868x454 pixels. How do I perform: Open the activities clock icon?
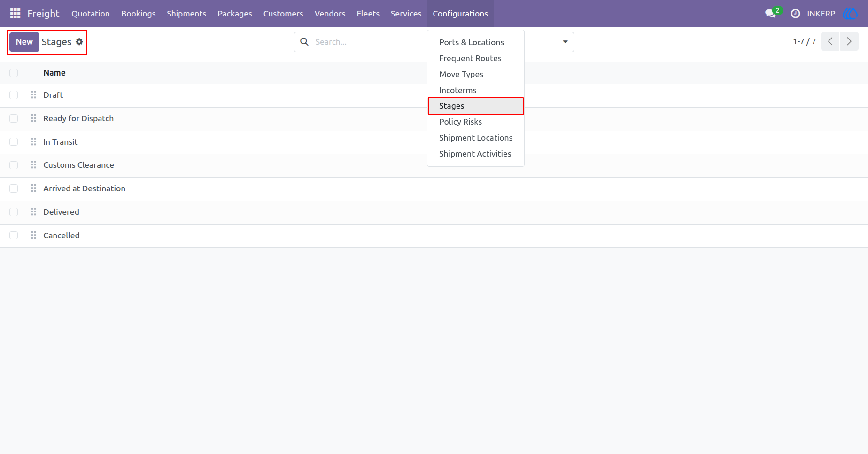pyautogui.click(x=795, y=14)
